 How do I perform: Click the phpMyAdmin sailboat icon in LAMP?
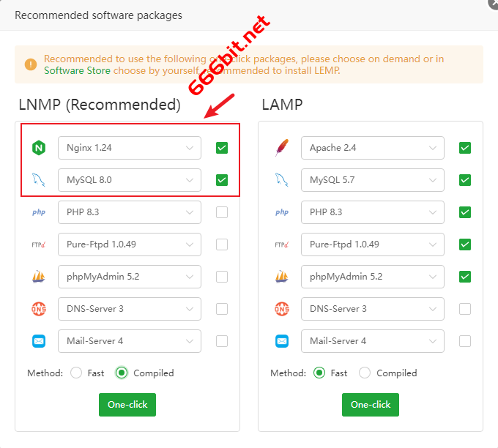pos(282,277)
